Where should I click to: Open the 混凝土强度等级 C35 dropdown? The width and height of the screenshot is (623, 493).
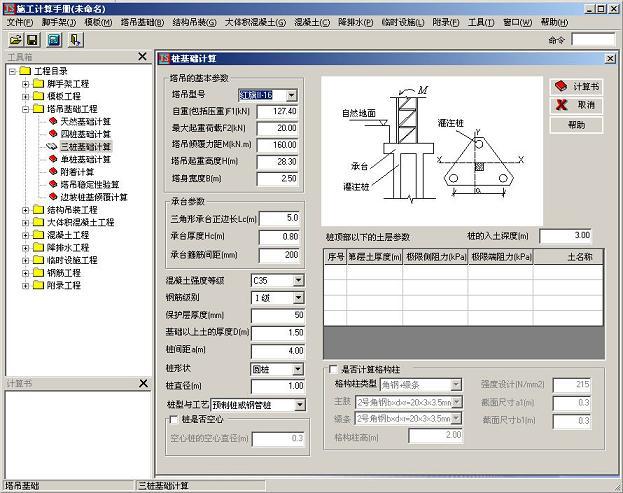point(297,280)
